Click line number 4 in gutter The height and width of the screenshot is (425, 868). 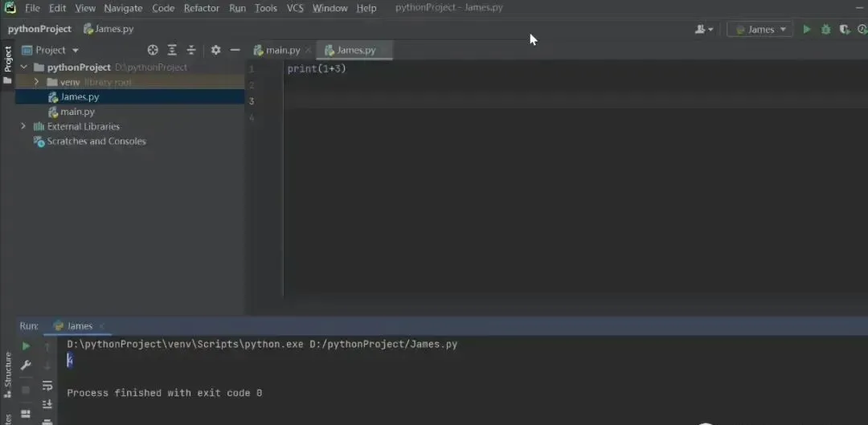pyautogui.click(x=252, y=117)
